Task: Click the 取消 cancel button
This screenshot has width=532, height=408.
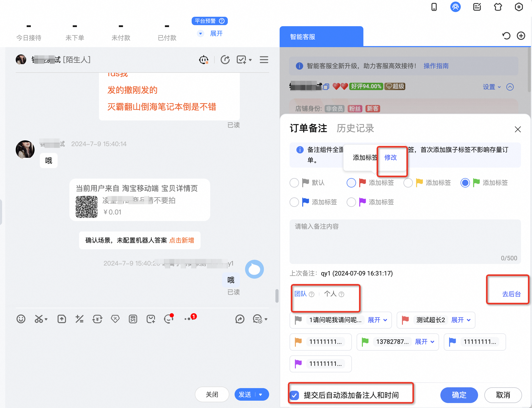Action: pos(503,395)
